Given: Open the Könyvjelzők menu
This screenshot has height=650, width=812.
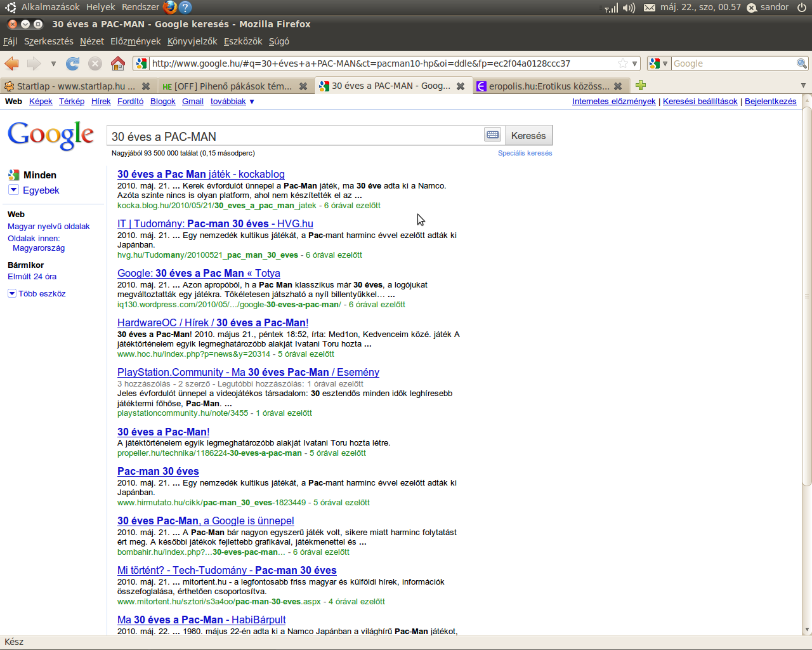Looking at the screenshot, I should point(192,41).
